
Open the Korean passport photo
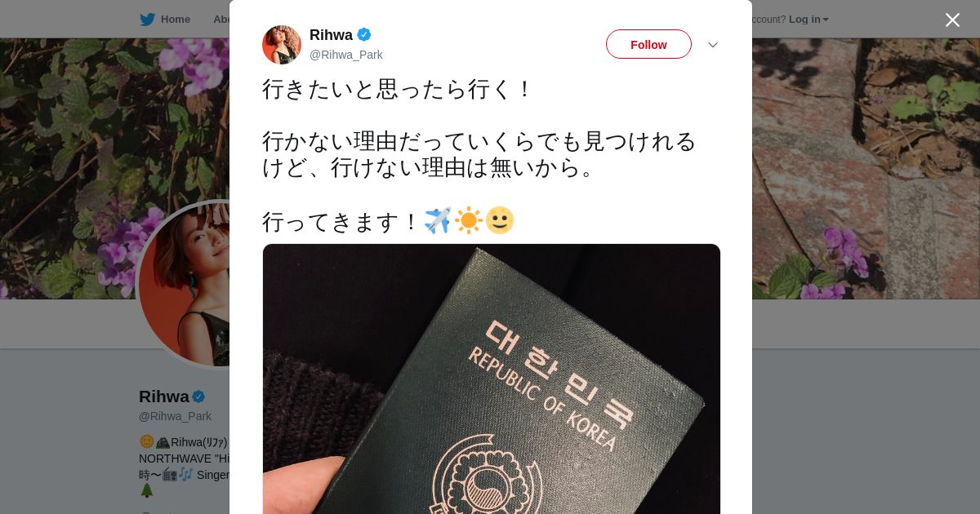[492, 379]
